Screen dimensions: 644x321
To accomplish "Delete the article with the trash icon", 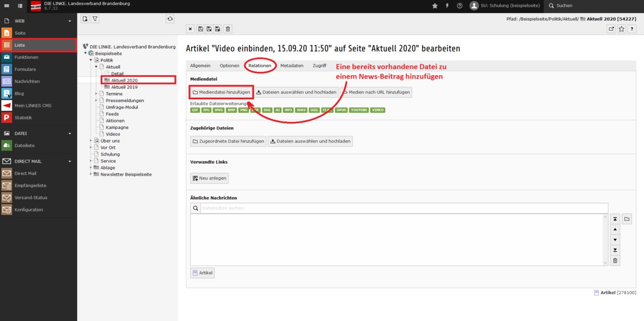I will [228, 29].
